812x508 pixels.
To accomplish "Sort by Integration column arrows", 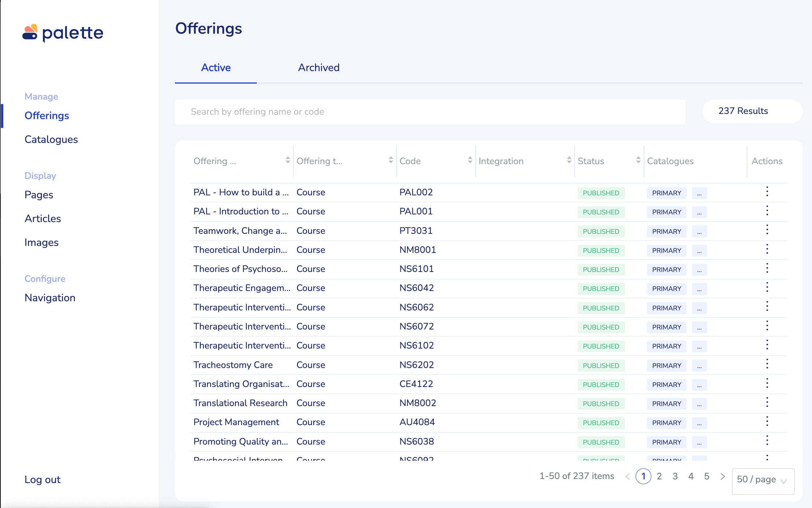I will coord(569,160).
